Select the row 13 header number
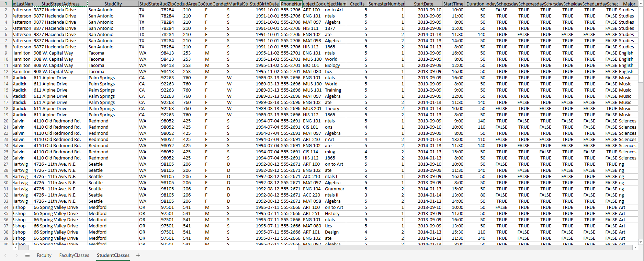This screenshot has height=261, width=644. click(6, 78)
